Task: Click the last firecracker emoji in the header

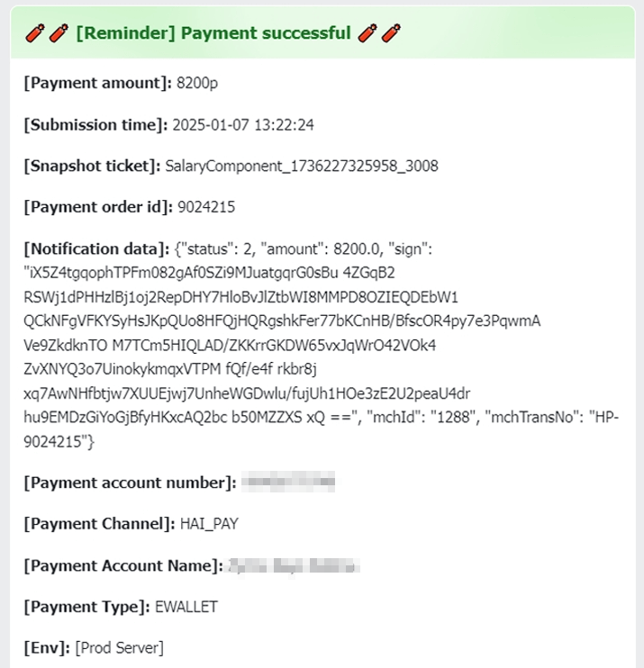Action: tap(391, 33)
